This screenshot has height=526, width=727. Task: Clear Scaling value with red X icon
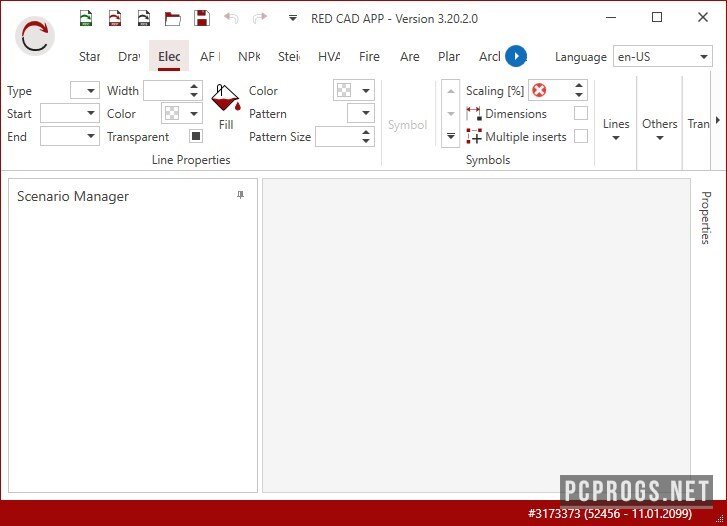(x=539, y=90)
